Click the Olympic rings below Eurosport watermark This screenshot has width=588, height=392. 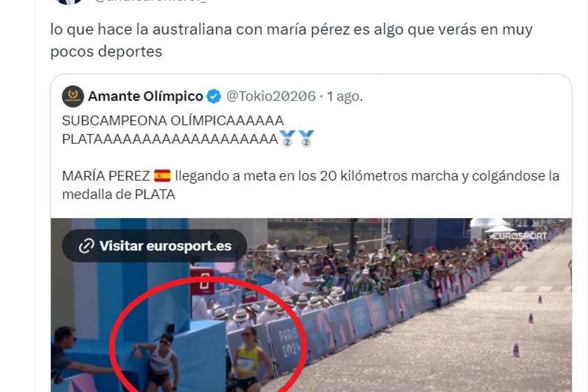click(520, 247)
